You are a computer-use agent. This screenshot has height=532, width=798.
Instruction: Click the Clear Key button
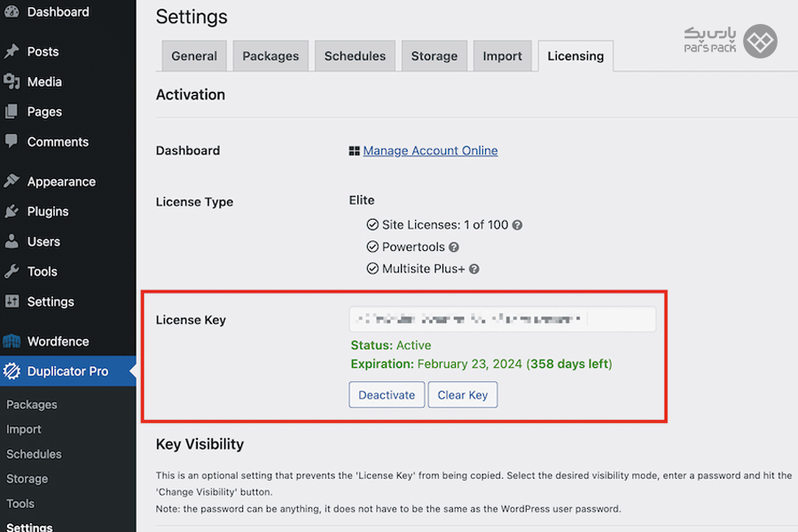[x=463, y=395]
